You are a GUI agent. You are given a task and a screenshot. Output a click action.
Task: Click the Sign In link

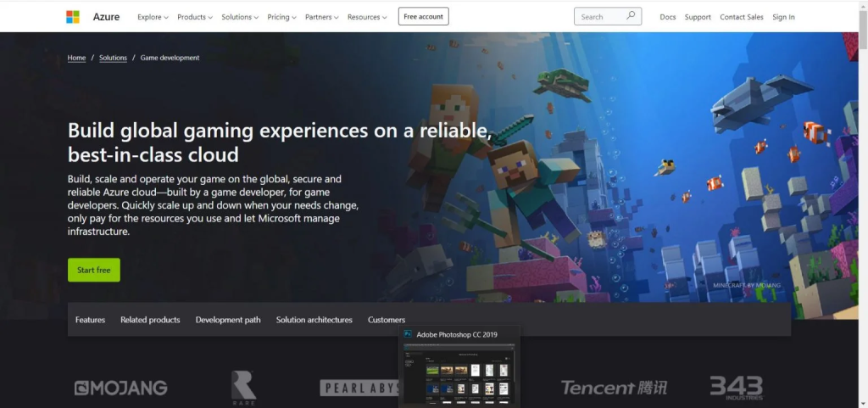point(783,17)
